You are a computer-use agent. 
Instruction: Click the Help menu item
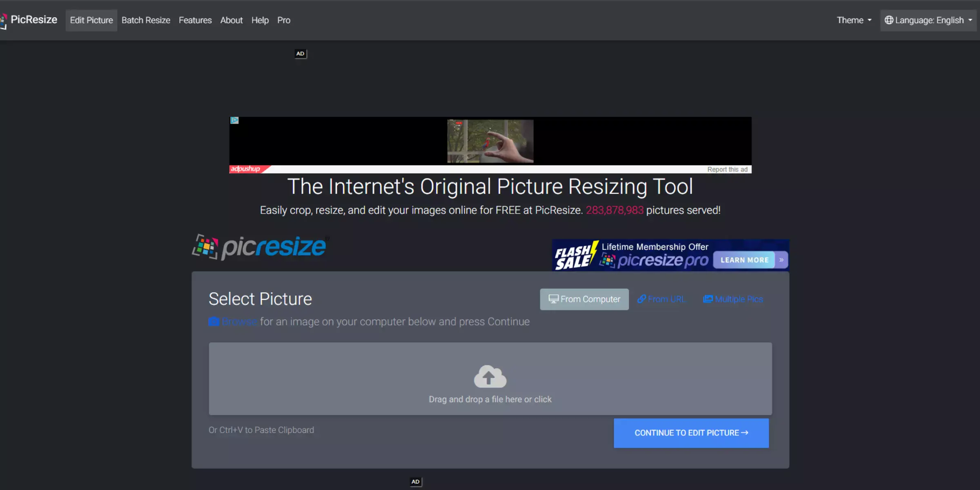(x=260, y=20)
